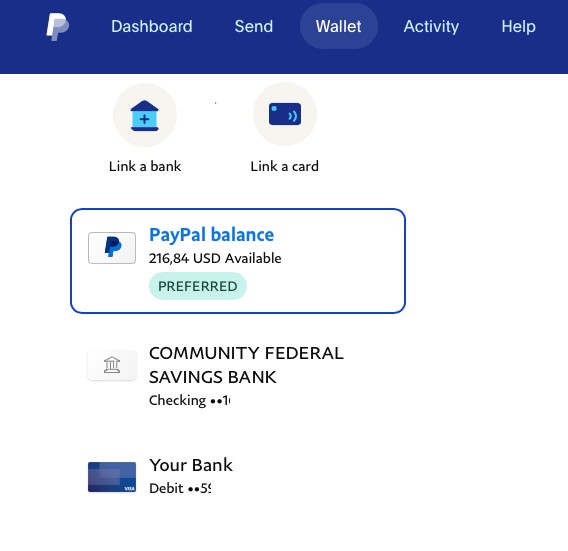
Task: Click the PREFERRED badge
Action: pyautogui.click(x=198, y=286)
